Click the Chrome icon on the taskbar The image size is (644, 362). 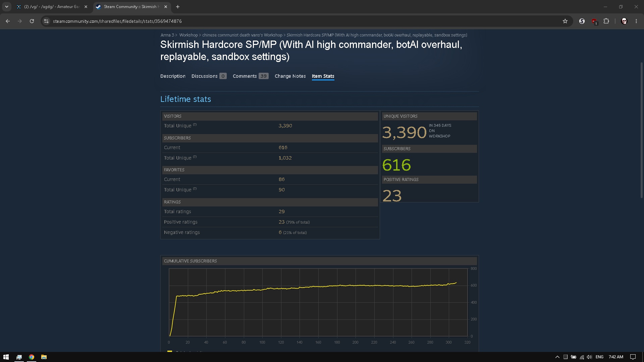coord(32,357)
